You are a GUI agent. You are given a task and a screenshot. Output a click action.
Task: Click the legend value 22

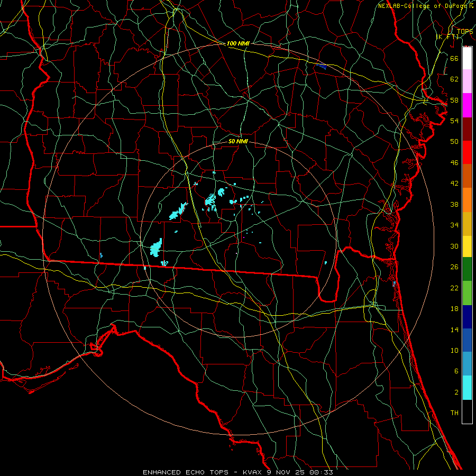tap(454, 288)
